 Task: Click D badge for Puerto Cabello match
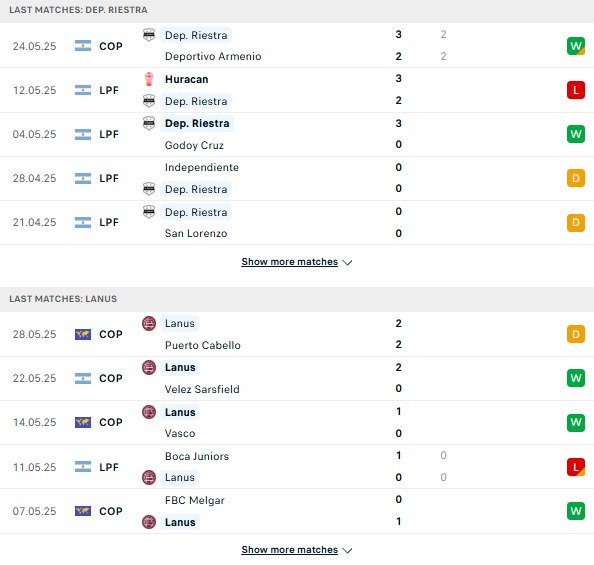tap(575, 334)
